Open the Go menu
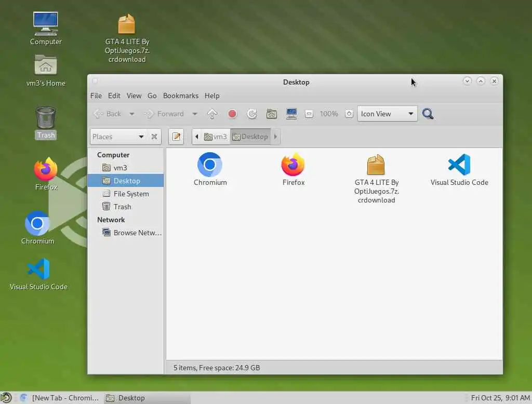This screenshot has height=404, width=532. [152, 96]
